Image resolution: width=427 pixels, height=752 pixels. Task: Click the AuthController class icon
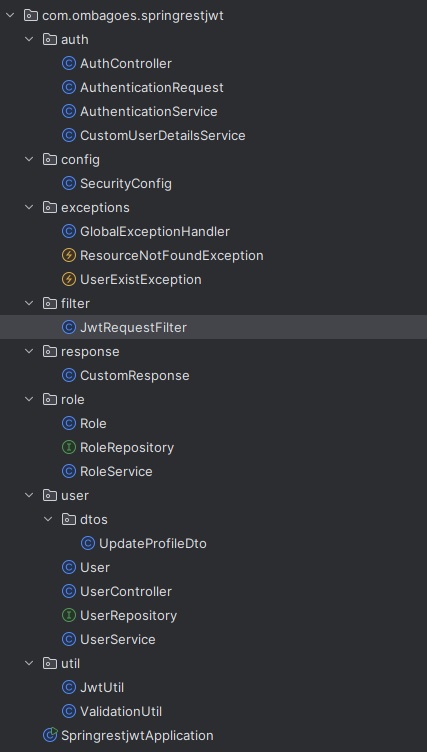pos(69,63)
